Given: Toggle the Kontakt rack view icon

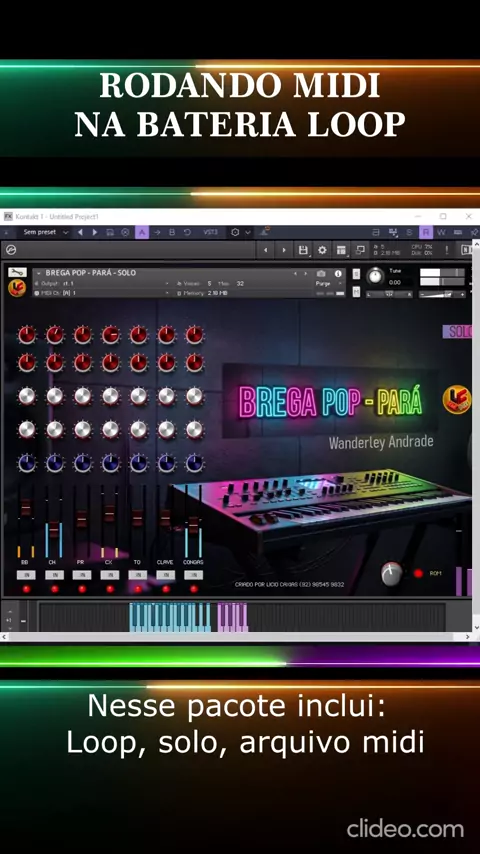Looking at the screenshot, I should [341, 250].
